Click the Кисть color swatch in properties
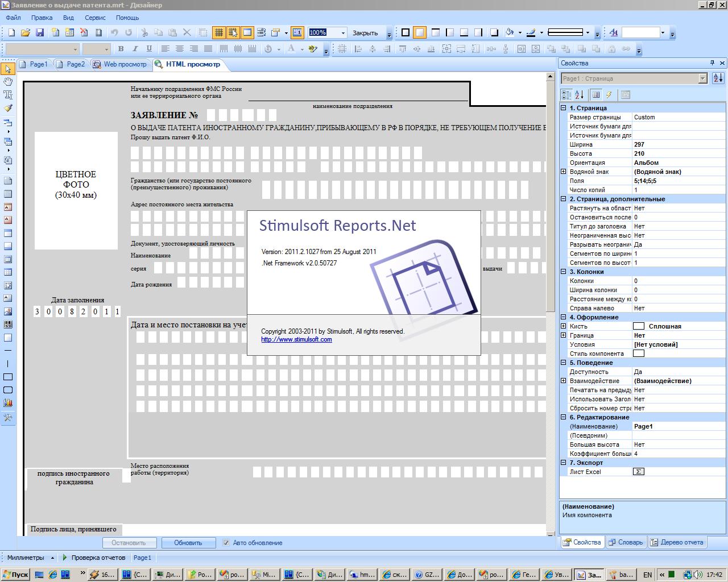Image resolution: width=728 pixels, height=582 pixels. (x=639, y=326)
